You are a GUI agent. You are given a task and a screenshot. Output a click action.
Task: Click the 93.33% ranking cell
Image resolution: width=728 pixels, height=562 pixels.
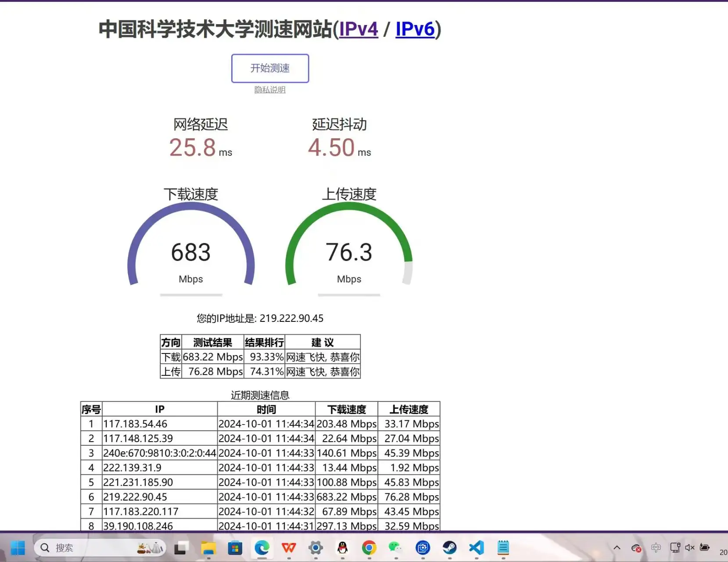[x=265, y=357]
